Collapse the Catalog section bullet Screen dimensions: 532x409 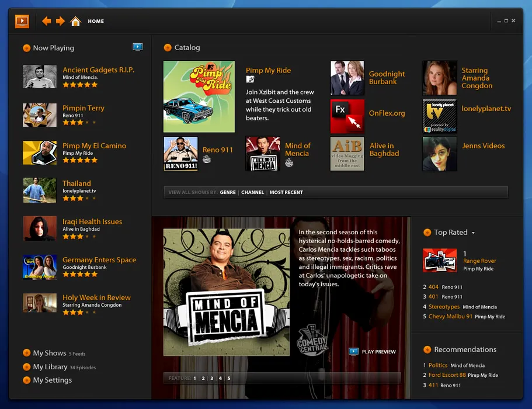click(x=168, y=48)
